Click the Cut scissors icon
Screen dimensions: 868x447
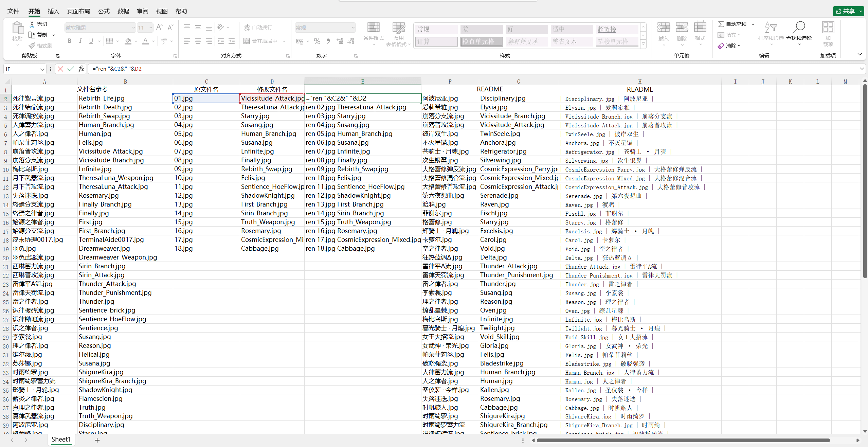pos(32,24)
